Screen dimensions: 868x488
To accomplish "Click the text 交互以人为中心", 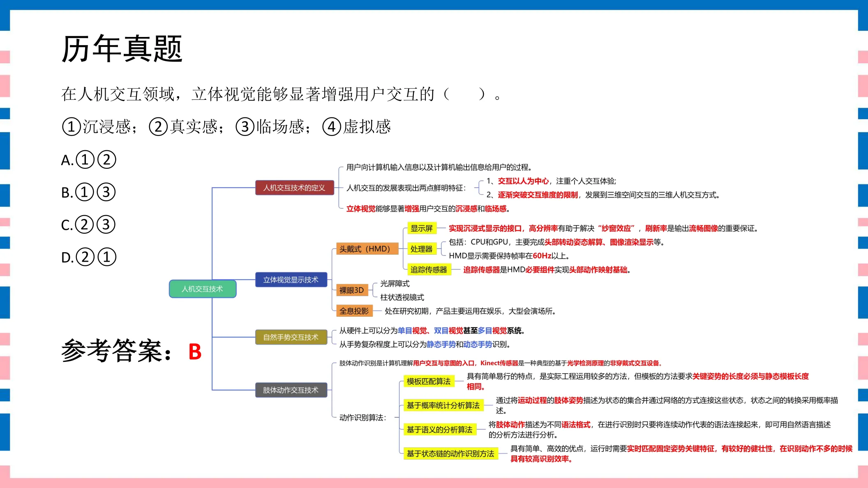I will [523, 181].
